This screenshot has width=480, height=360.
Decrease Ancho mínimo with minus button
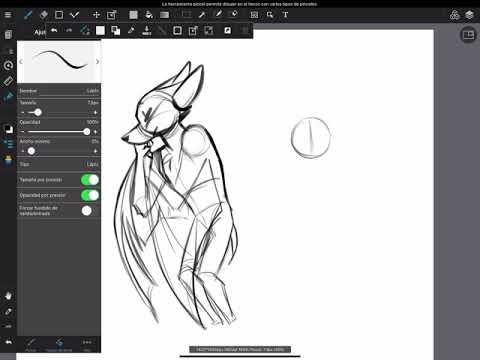[x=22, y=151]
